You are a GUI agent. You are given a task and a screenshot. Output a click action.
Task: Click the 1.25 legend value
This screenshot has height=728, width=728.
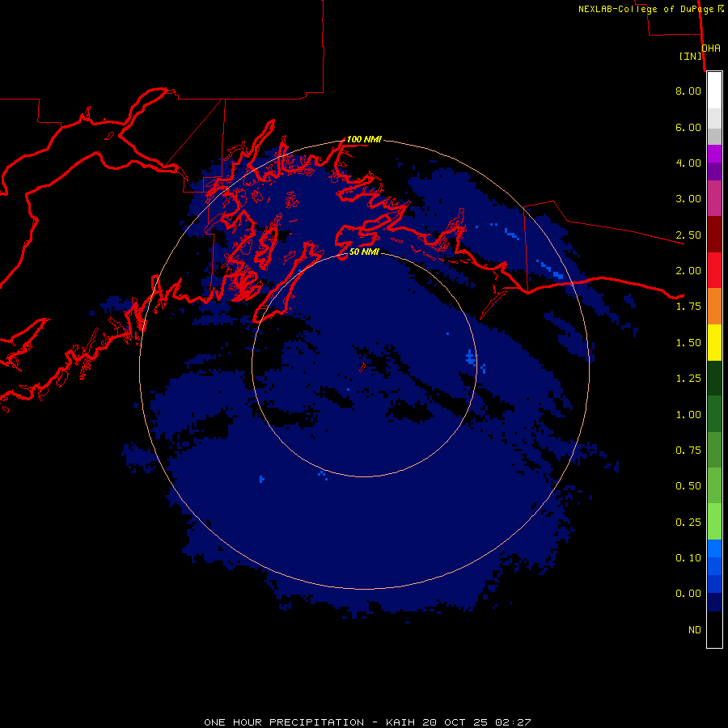coord(688,379)
